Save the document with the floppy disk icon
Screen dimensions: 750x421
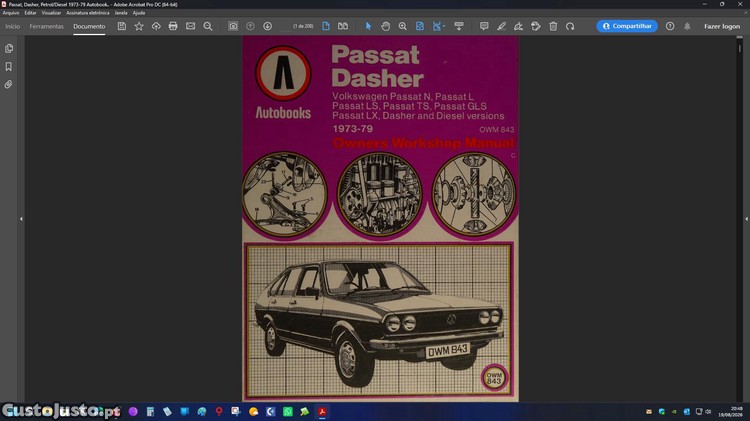tap(122, 26)
